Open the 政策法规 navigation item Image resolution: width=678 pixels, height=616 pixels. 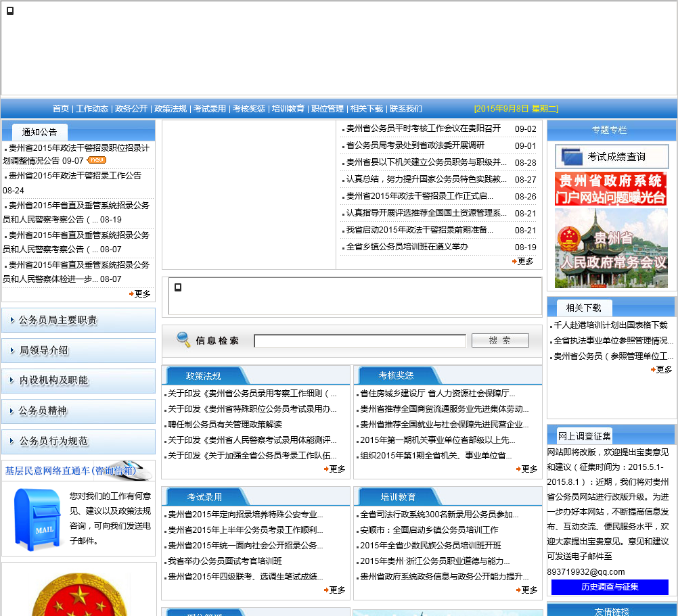pyautogui.click(x=171, y=109)
